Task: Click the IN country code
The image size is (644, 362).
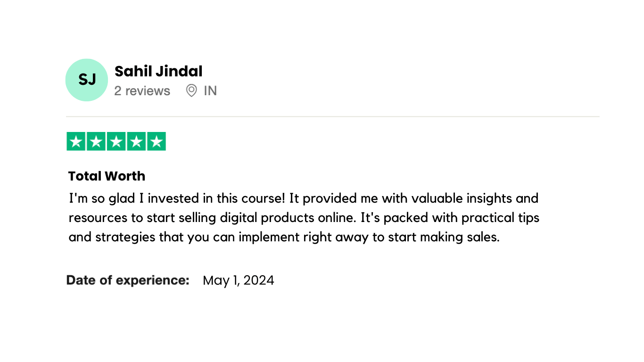Action: [210, 90]
